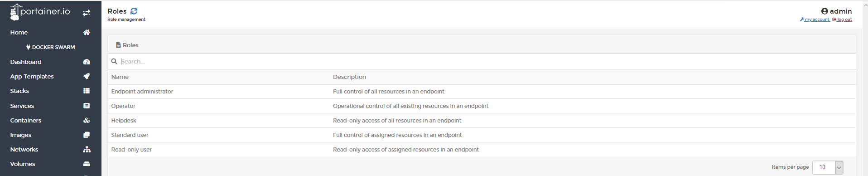The image size is (868, 176).
Task: Click the Containers cubes icon
Action: (87, 120)
